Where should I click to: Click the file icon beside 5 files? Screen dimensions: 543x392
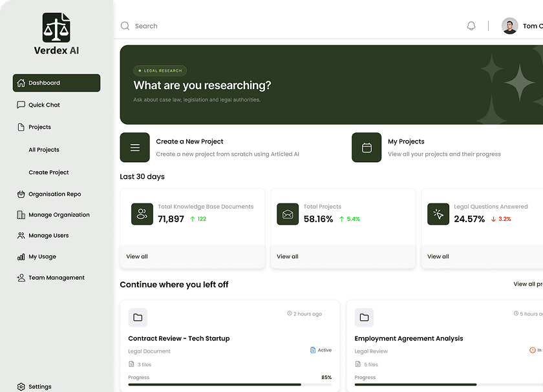click(357, 364)
